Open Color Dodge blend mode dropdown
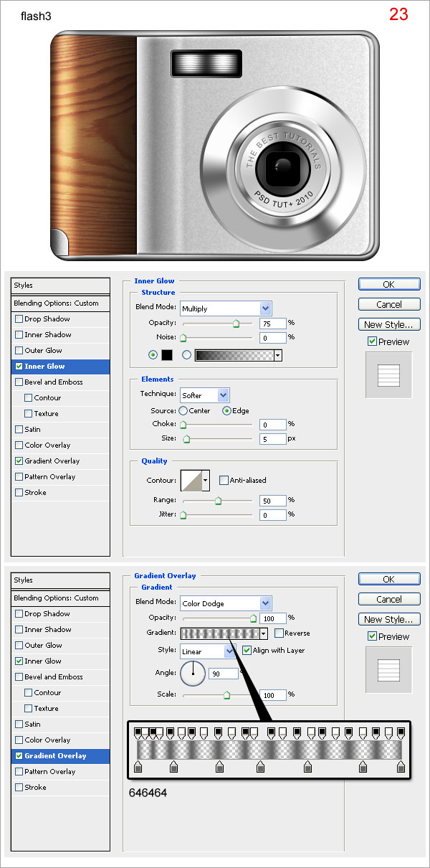Viewport: 430px width, 868px height. (266, 603)
